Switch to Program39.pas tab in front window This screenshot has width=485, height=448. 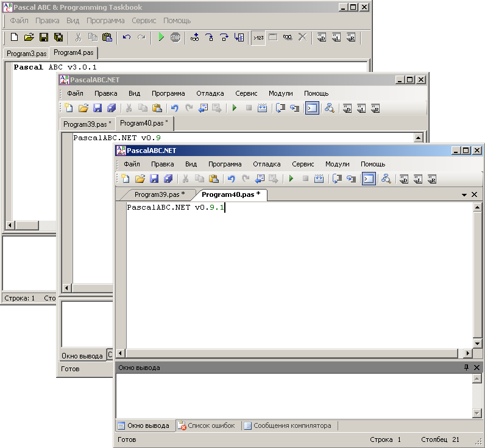160,194
